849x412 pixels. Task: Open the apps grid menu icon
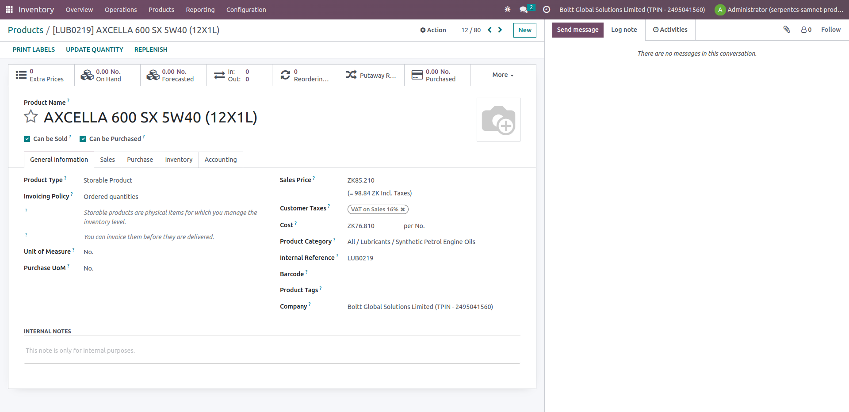(x=9, y=9)
